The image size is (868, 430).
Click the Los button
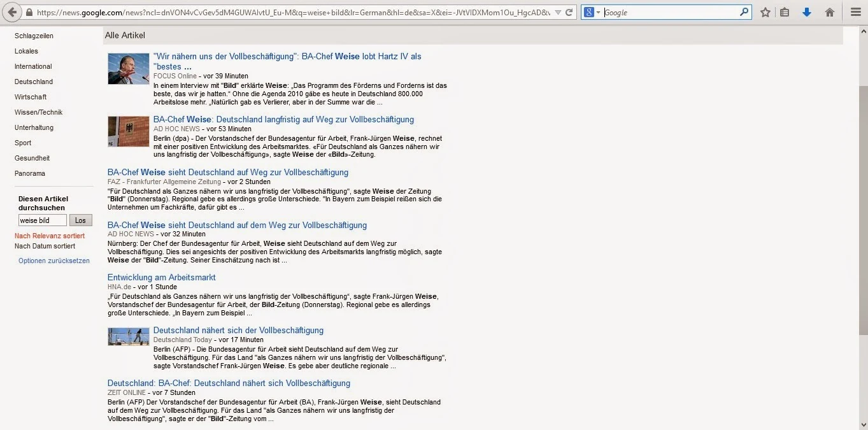[x=81, y=220]
